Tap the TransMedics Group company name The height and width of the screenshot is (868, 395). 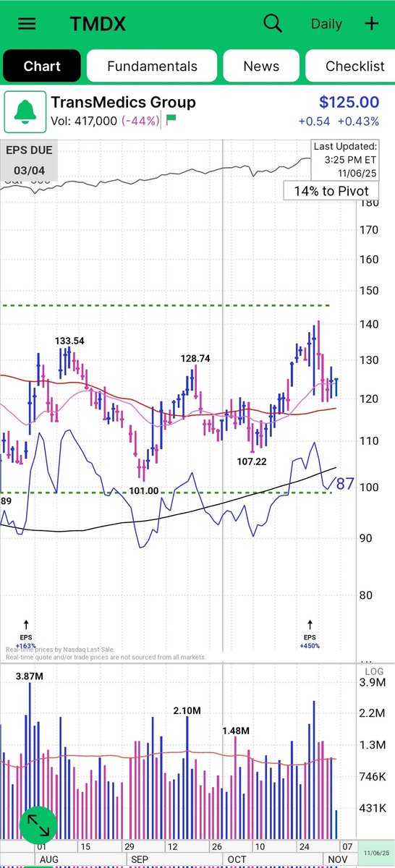[x=123, y=102]
